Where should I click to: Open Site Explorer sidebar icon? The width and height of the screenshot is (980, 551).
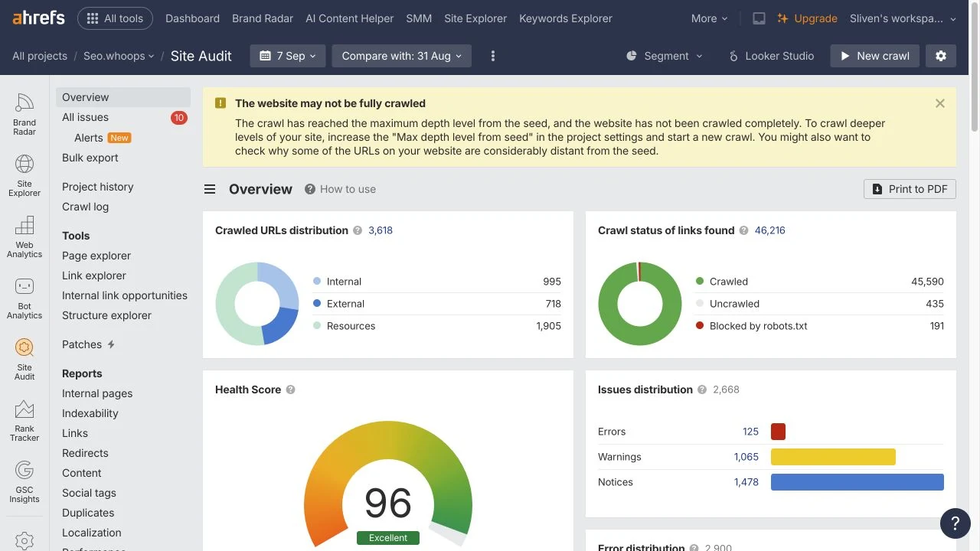coord(24,176)
